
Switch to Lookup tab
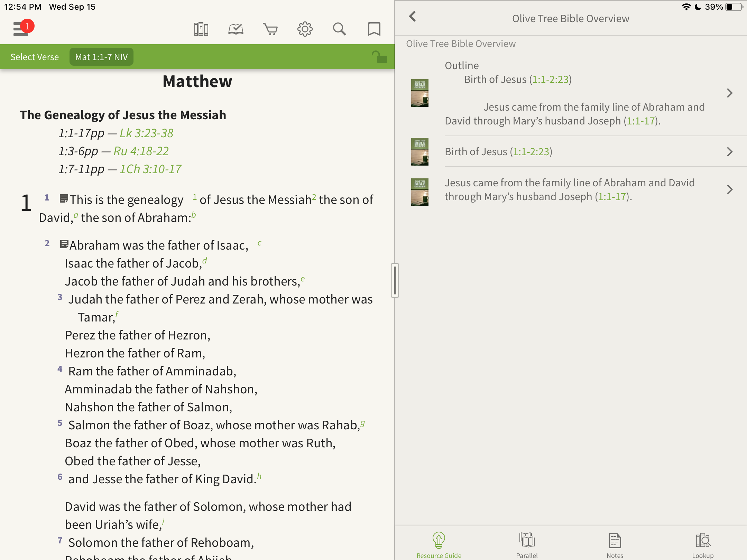click(703, 545)
